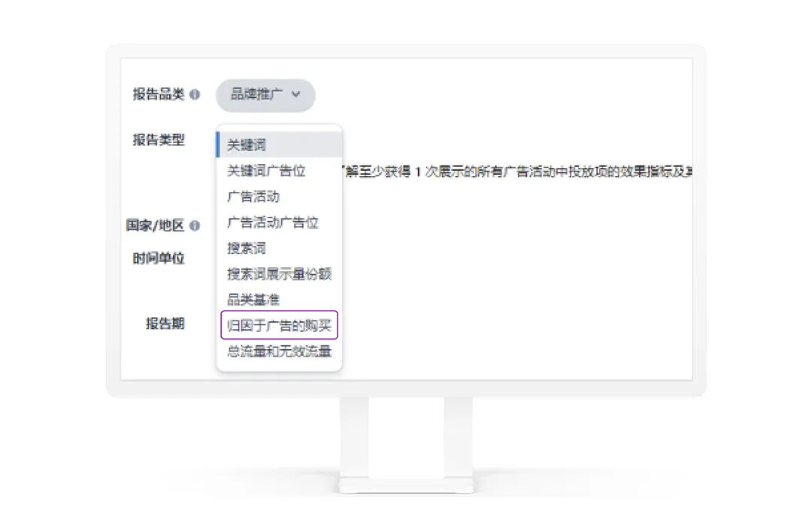This screenshot has width=812, height=511.
Task: Choose 归因于广告的购买 report type
Action: pyautogui.click(x=279, y=325)
